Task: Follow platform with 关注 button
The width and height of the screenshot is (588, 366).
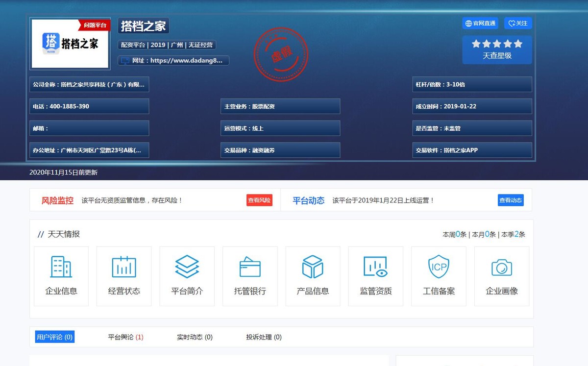Action: tap(518, 23)
